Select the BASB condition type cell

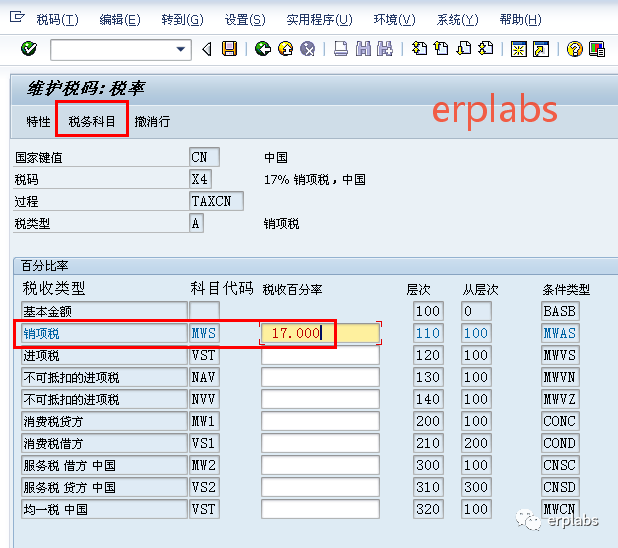coord(560,311)
